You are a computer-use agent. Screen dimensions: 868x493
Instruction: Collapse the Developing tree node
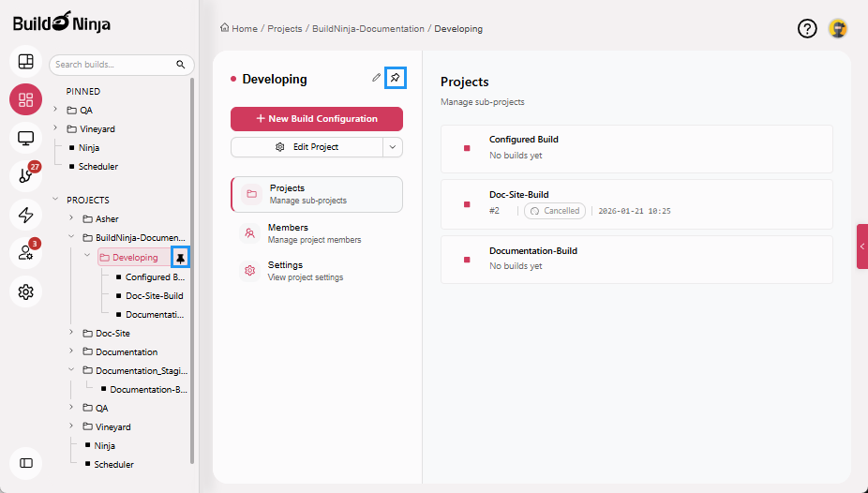pos(87,256)
